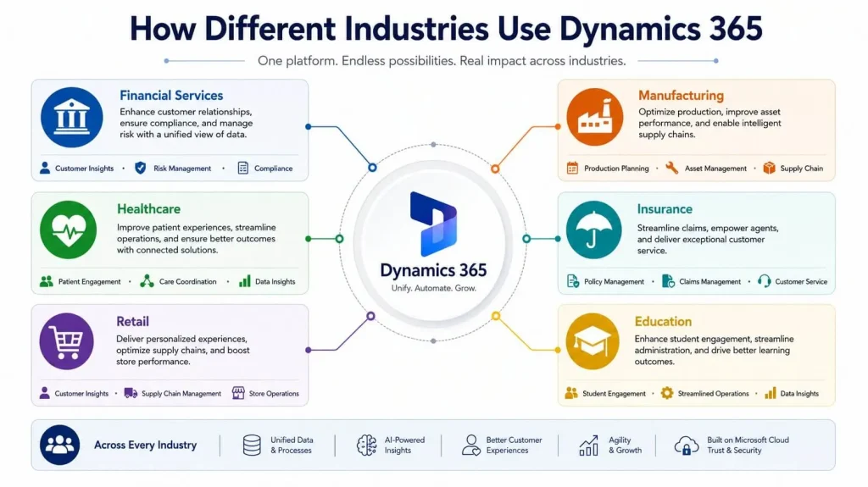Click the Unified Data database icon
The height and width of the screenshot is (487, 868).
[x=252, y=445]
